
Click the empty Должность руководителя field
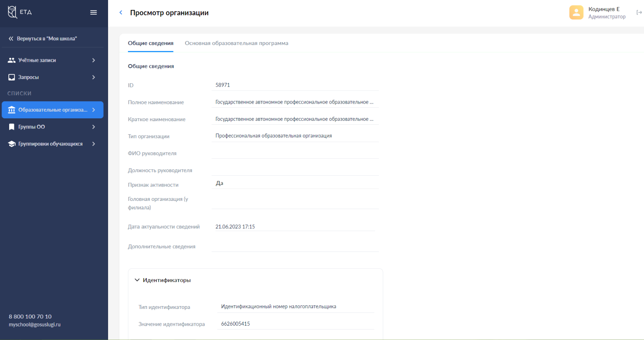(295, 170)
